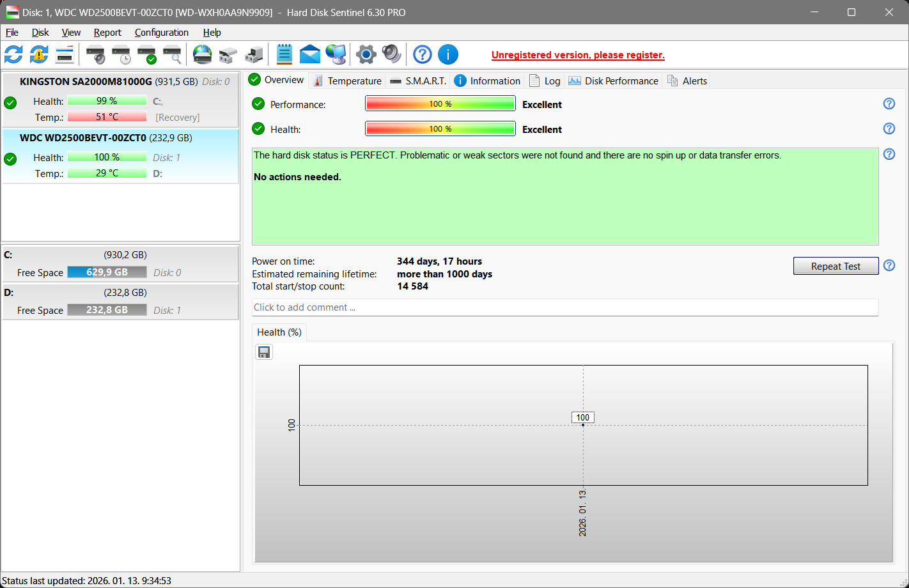Click the Performance 100 % bar
This screenshot has width=909, height=588.
pyautogui.click(x=440, y=104)
